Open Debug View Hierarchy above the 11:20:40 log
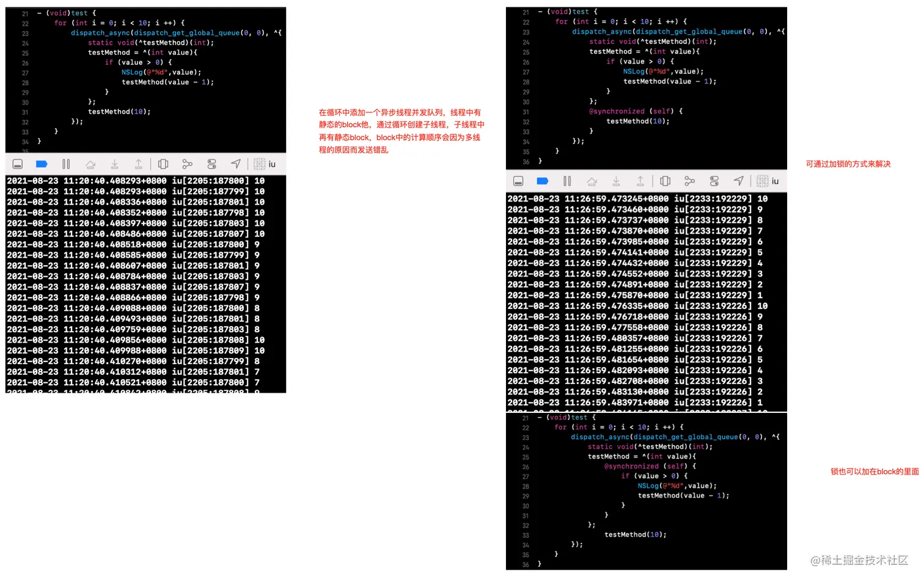The width and height of the screenshot is (924, 582). (163, 164)
